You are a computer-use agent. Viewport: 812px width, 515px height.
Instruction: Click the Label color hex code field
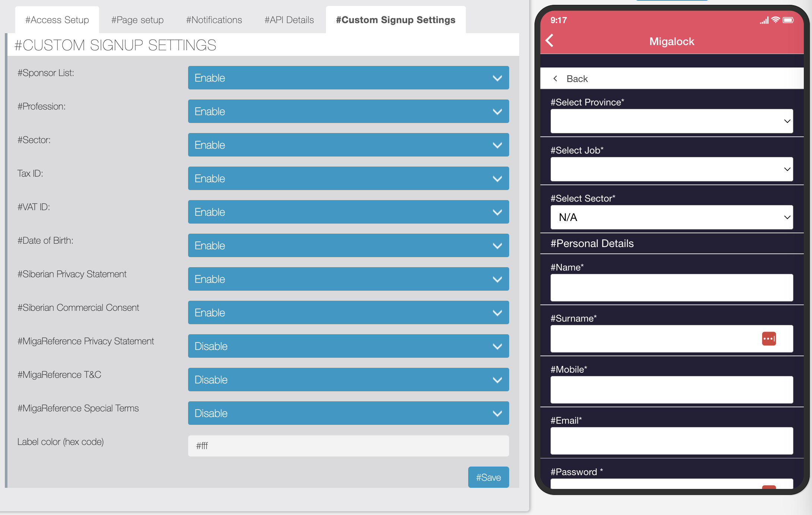348,446
